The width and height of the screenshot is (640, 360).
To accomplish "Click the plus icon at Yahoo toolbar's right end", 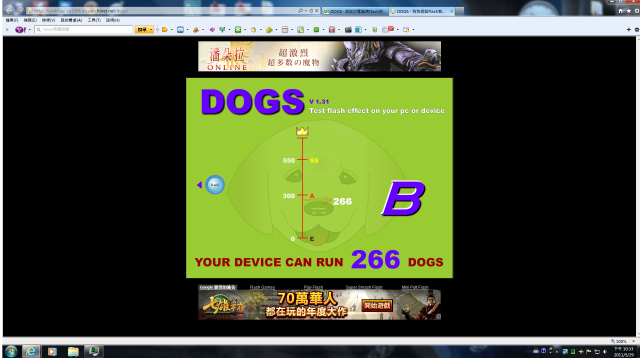I will [x=629, y=29].
